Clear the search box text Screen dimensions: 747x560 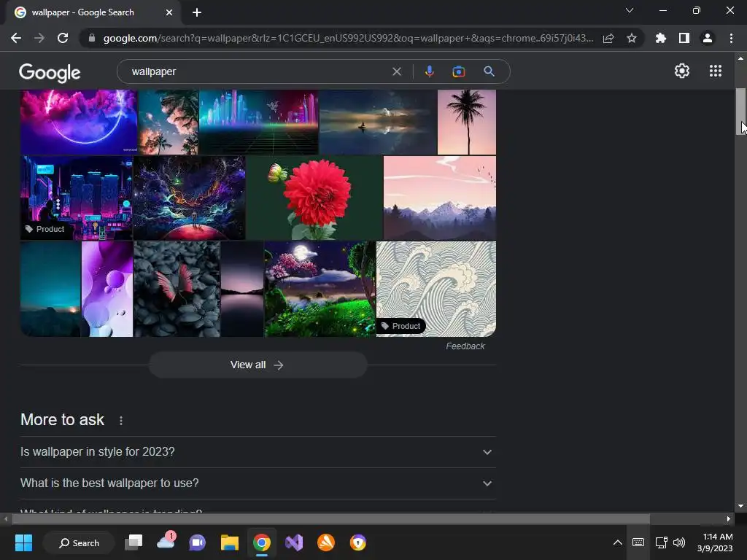pyautogui.click(x=396, y=71)
